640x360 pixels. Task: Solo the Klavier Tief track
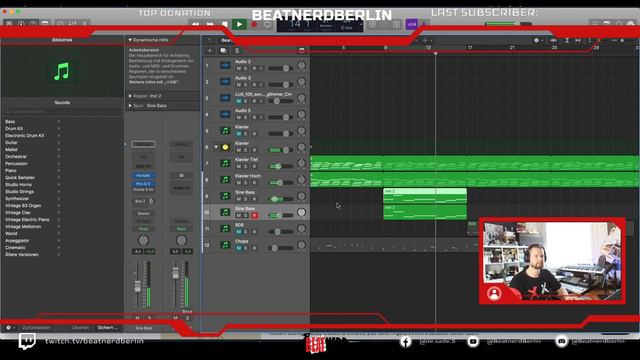[246, 167]
